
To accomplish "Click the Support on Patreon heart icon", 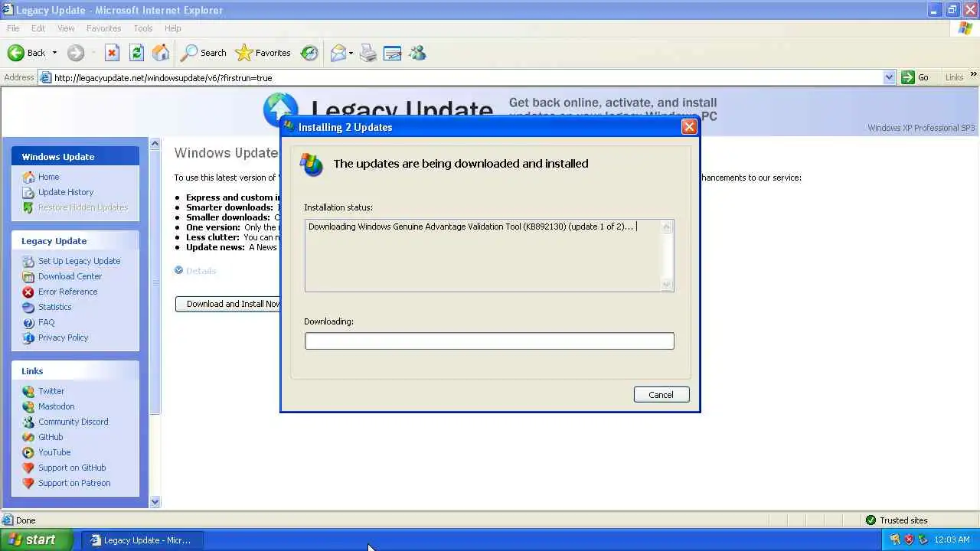I will [x=28, y=483].
